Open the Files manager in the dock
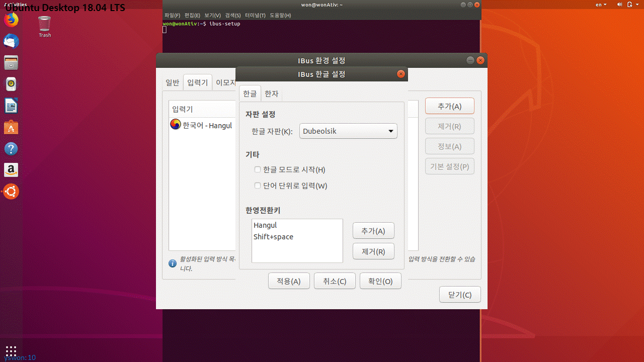The width and height of the screenshot is (644, 362). coord(11,63)
